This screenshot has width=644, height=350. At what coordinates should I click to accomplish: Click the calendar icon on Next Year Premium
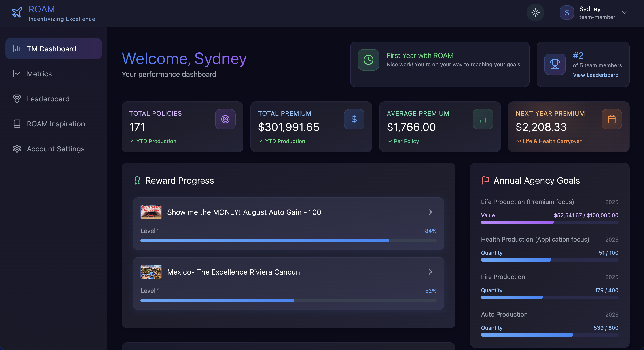[612, 119]
